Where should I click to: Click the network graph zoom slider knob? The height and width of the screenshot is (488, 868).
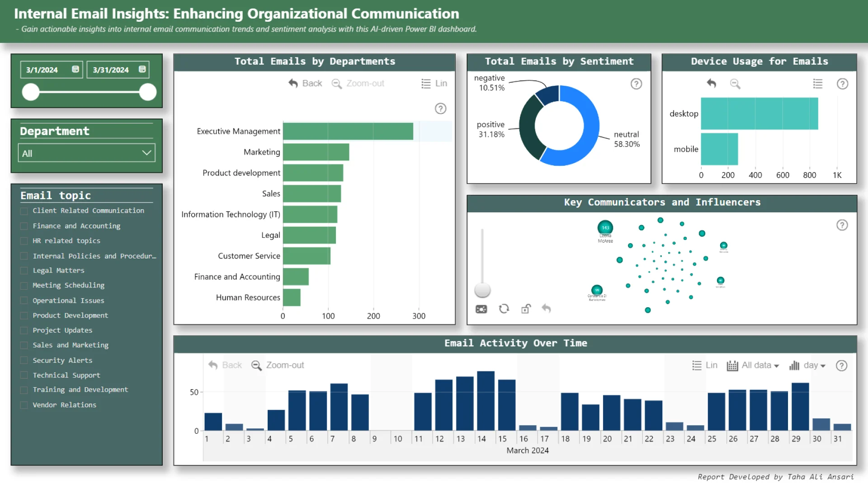click(x=482, y=290)
